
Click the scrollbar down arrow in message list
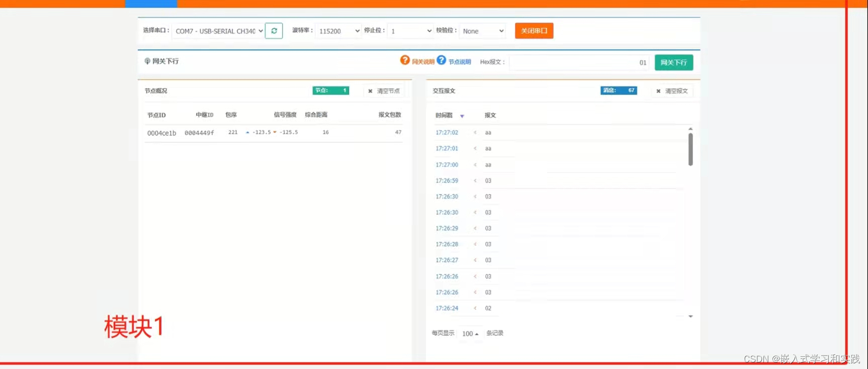690,316
